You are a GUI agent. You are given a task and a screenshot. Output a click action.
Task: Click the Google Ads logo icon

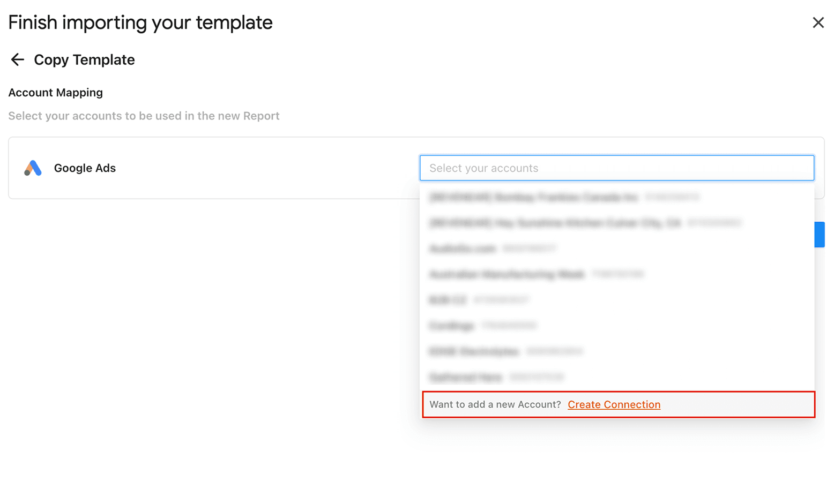pos(32,168)
